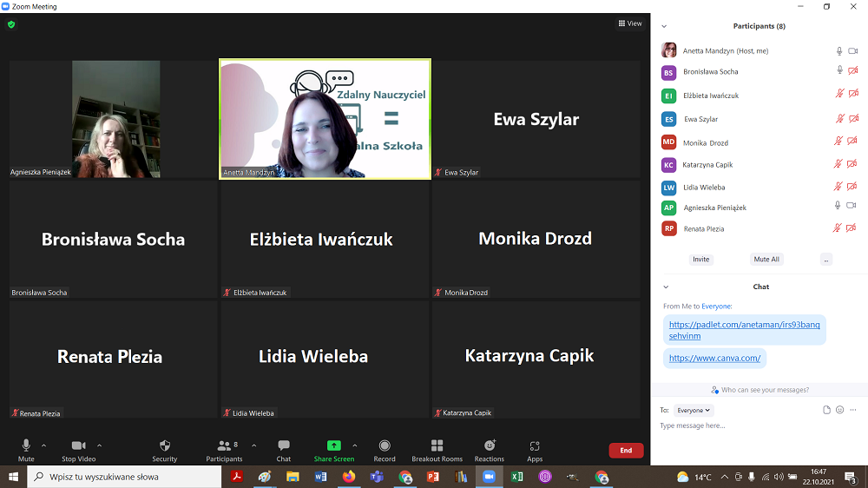Image resolution: width=868 pixels, height=488 pixels.
Task: Click the Mute microphone icon
Action: (25, 445)
